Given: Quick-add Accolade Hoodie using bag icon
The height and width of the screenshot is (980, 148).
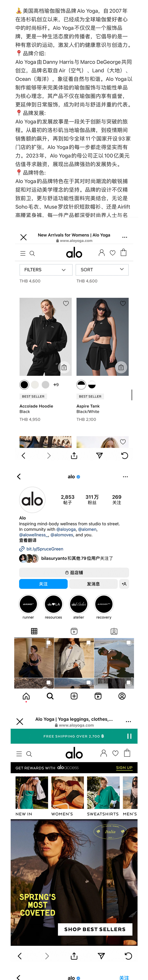Looking at the screenshot, I should click(x=64, y=368).
